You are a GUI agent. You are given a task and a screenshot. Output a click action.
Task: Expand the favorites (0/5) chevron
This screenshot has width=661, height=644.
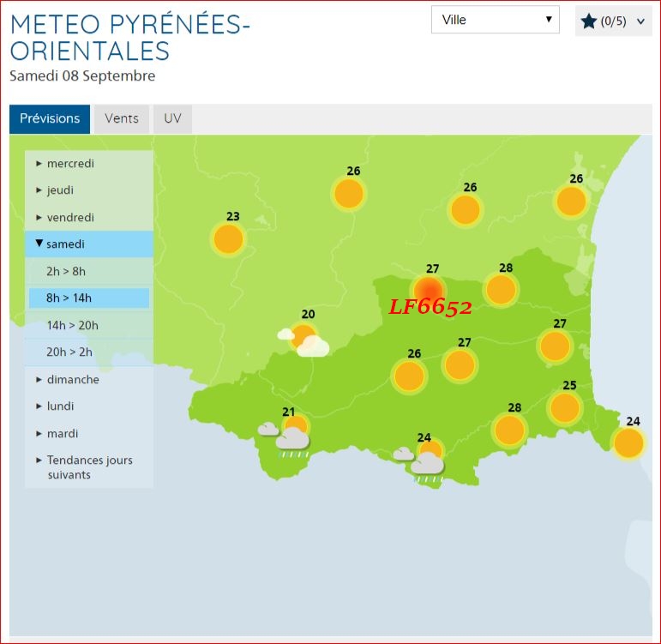click(x=640, y=21)
